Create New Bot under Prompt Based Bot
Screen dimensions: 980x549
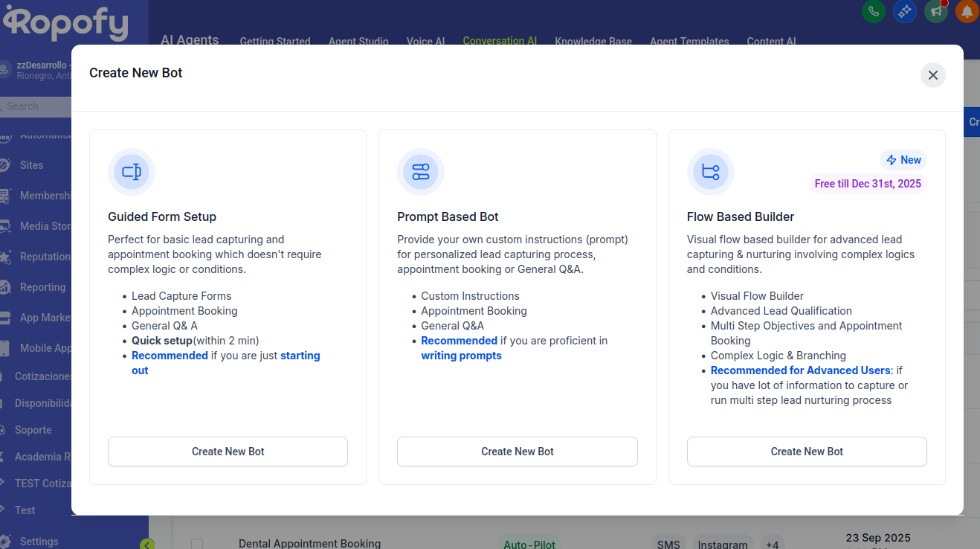click(x=517, y=452)
